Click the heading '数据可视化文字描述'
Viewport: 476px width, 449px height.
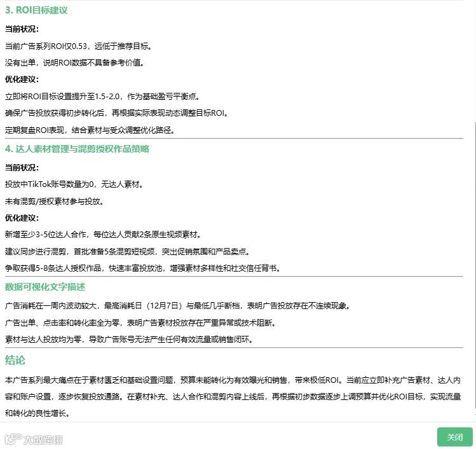[45, 287]
